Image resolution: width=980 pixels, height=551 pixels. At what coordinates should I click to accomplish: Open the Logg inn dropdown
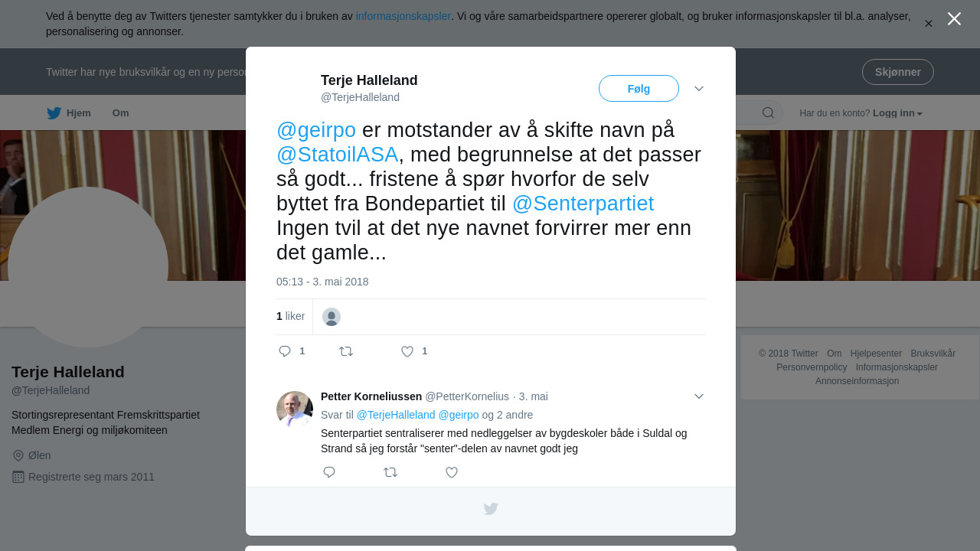point(897,113)
